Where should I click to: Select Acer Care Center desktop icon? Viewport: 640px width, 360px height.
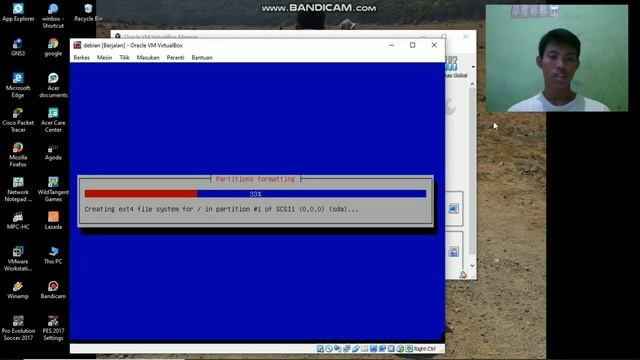[x=53, y=120]
